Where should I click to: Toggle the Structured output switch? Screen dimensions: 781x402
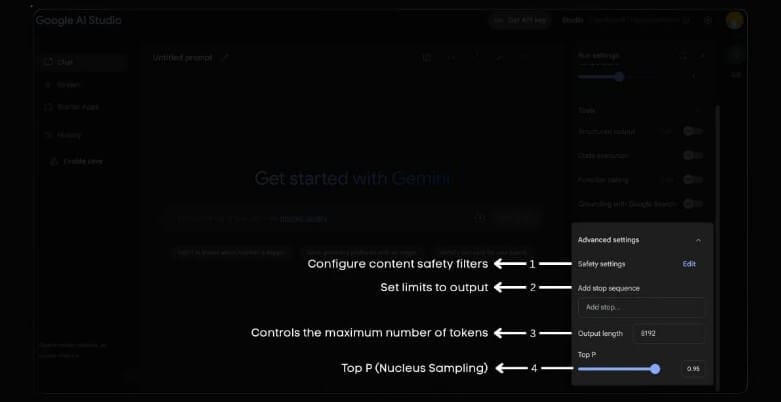pos(692,132)
